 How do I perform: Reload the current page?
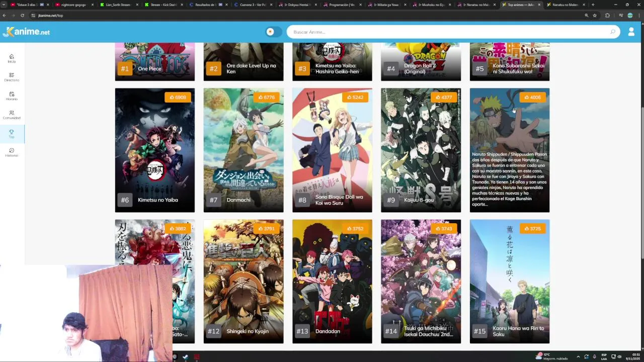(x=22, y=16)
